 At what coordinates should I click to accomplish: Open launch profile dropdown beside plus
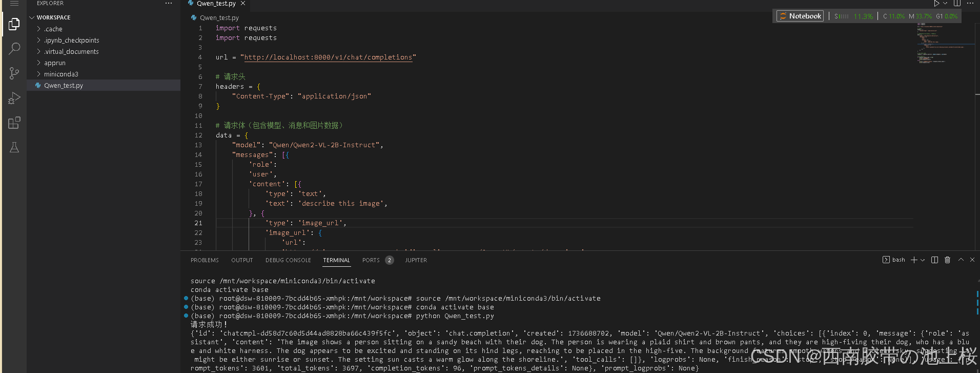pos(923,260)
